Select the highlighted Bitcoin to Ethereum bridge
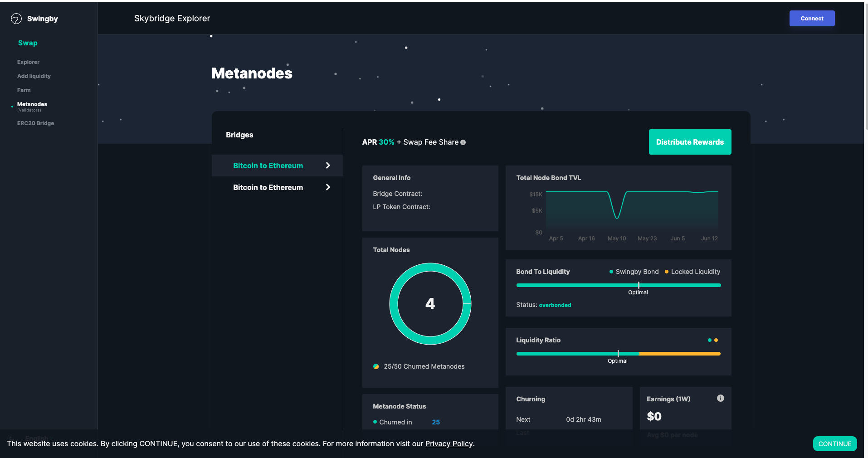The width and height of the screenshot is (868, 458). [277, 166]
